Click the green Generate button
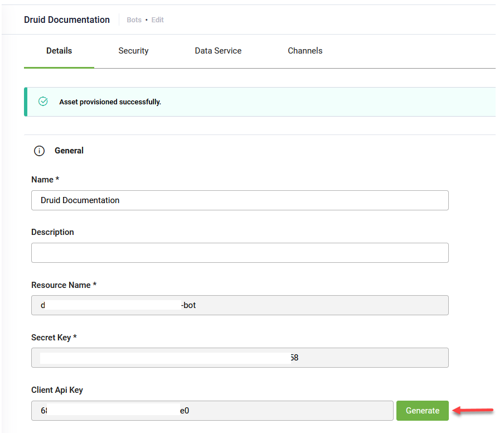Screen dimensions: 504x433 tap(423, 411)
